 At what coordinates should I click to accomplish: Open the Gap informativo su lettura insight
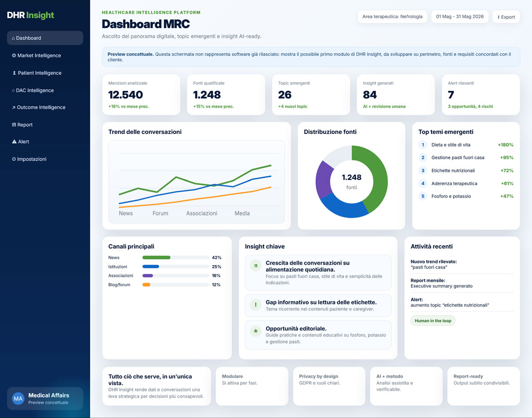(318, 305)
